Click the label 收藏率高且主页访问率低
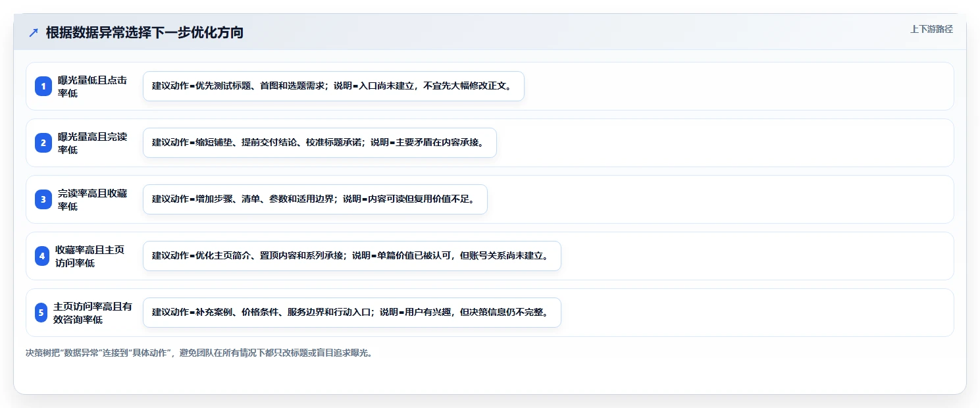The width and height of the screenshot is (980, 408). (x=90, y=256)
